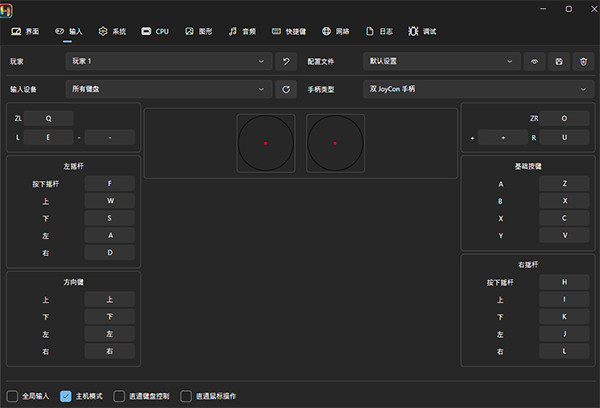Uncheck the 主机模式 checkbox
600x408 pixels.
tap(66, 396)
